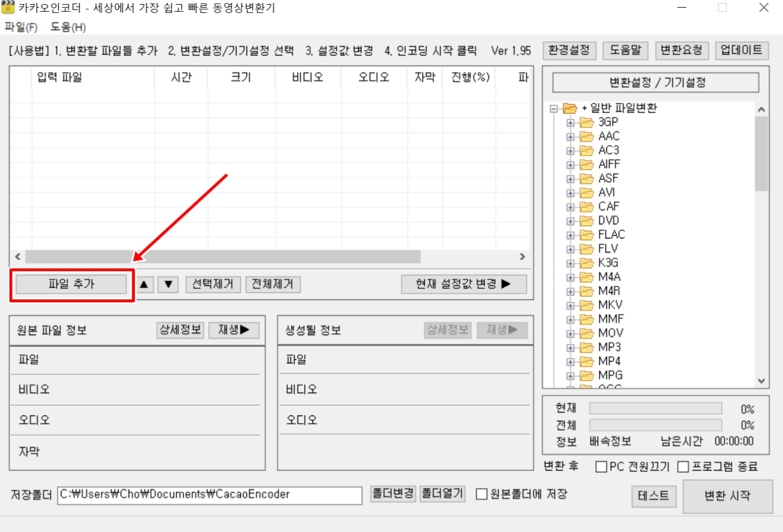Enable PC 전원끄기 checkbox
The image size is (783, 532).
pos(601,467)
